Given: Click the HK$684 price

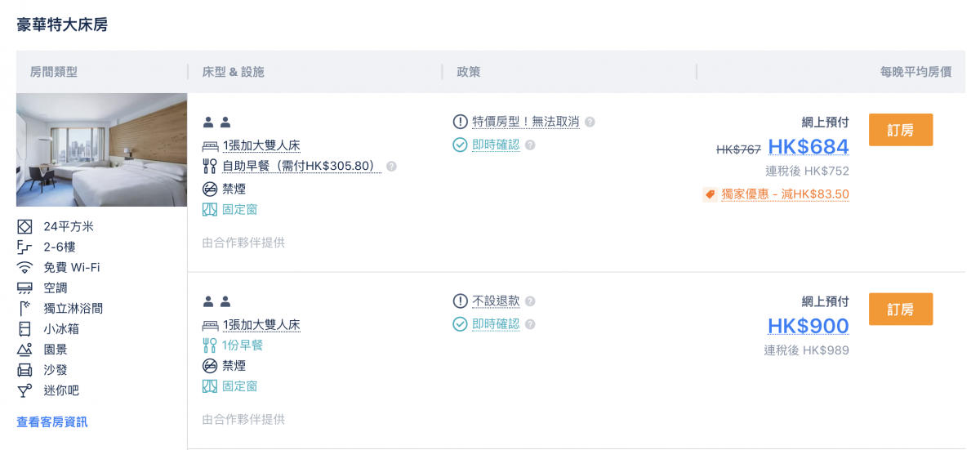Looking at the screenshot, I should pos(808,147).
